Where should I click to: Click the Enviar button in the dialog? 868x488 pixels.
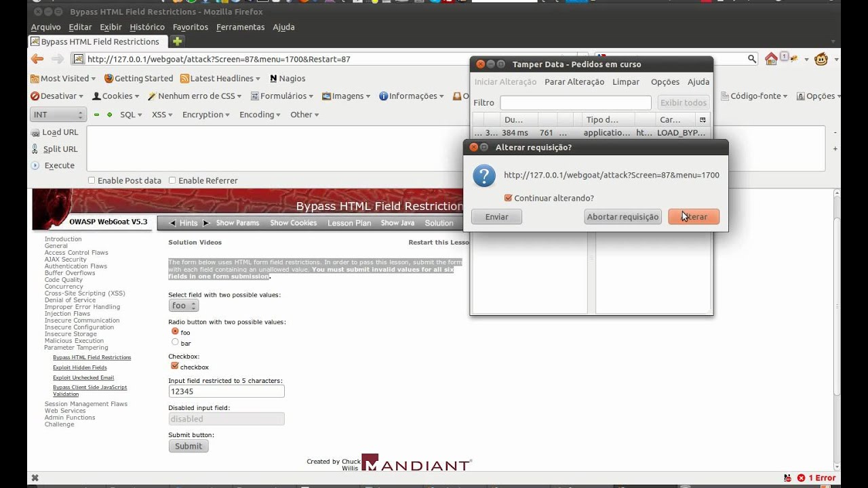click(x=496, y=217)
